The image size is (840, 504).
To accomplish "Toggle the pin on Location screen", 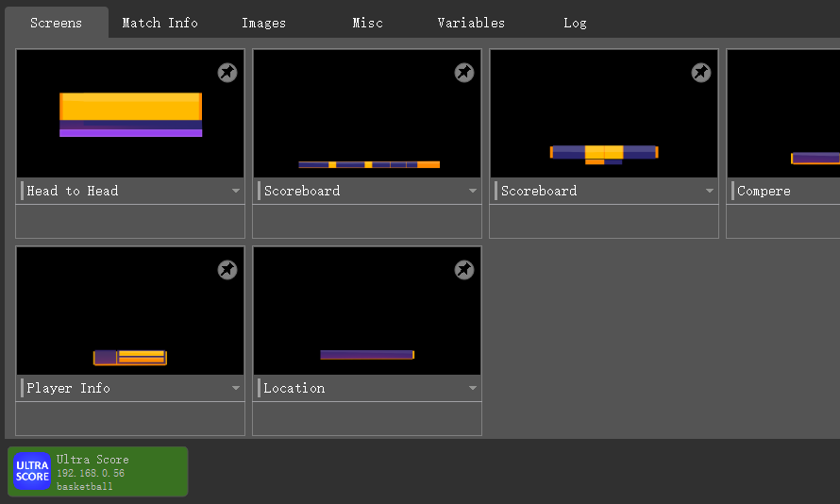I will coord(464,270).
